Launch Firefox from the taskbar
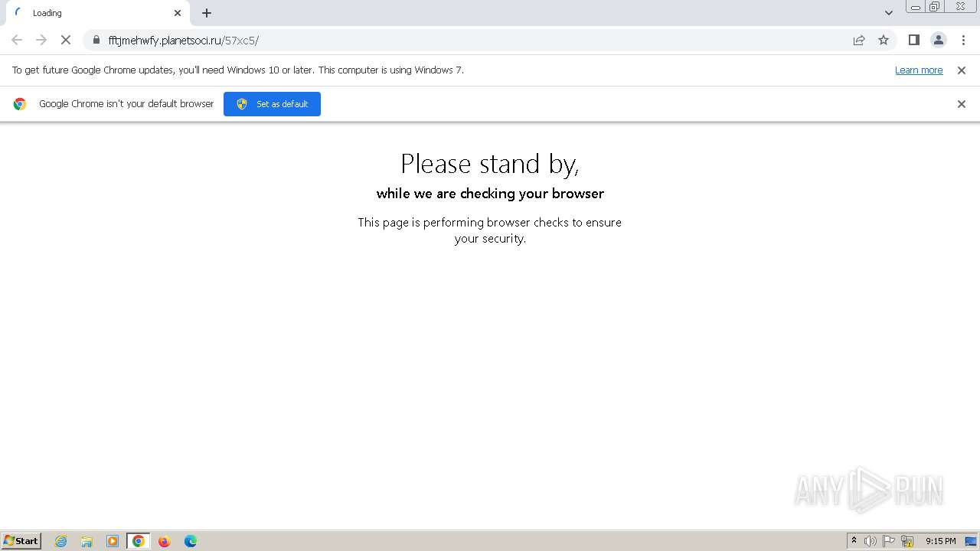This screenshot has height=551, width=980. [x=164, y=541]
